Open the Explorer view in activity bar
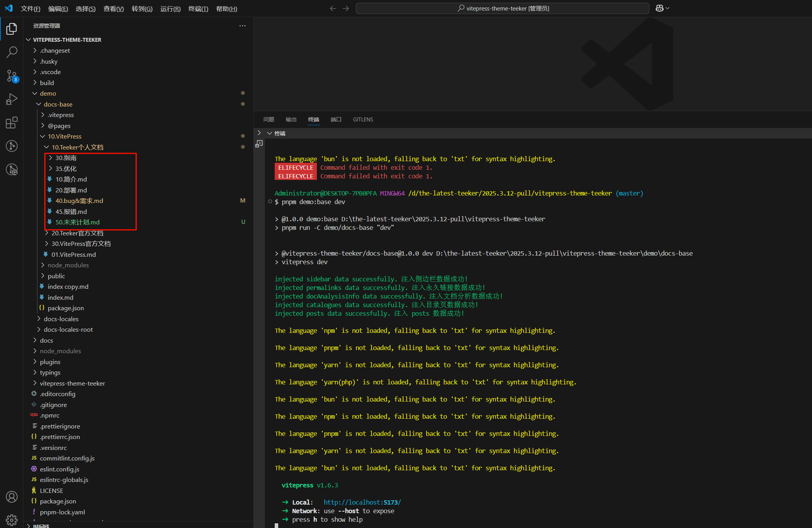This screenshot has width=812, height=528. click(x=12, y=28)
